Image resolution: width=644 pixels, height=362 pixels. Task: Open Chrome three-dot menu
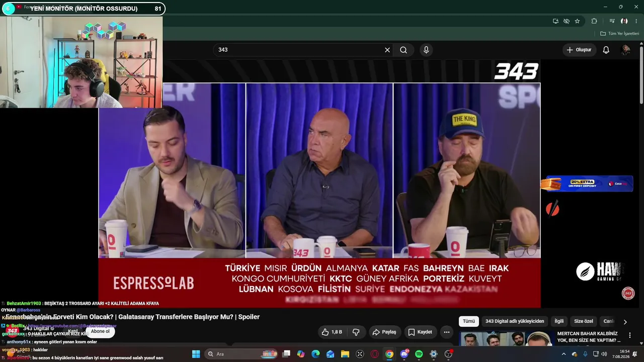click(636, 21)
